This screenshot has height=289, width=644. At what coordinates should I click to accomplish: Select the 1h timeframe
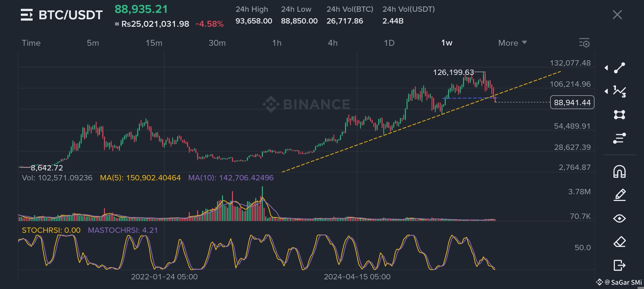click(277, 43)
